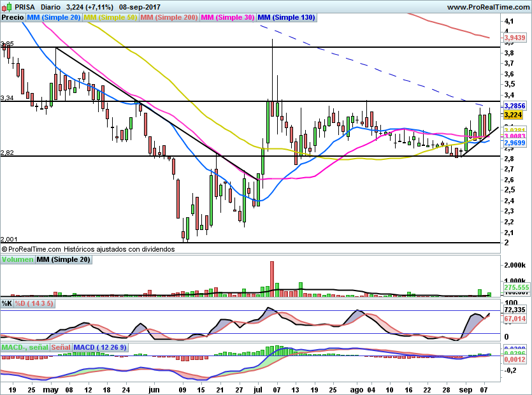Open the MACD (12 26 9) settings label
532x395 pixels.
pos(100,347)
